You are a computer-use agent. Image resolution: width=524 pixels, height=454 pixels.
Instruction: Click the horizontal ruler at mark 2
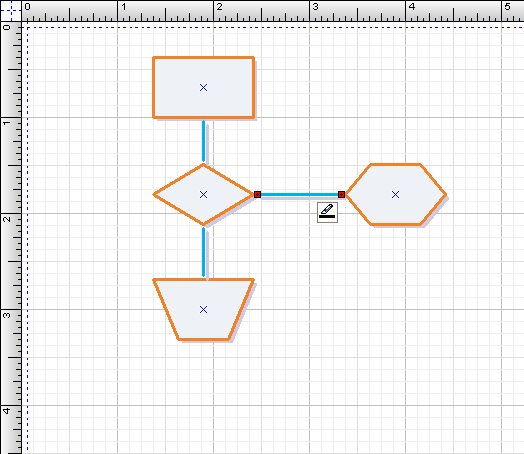[x=214, y=11]
